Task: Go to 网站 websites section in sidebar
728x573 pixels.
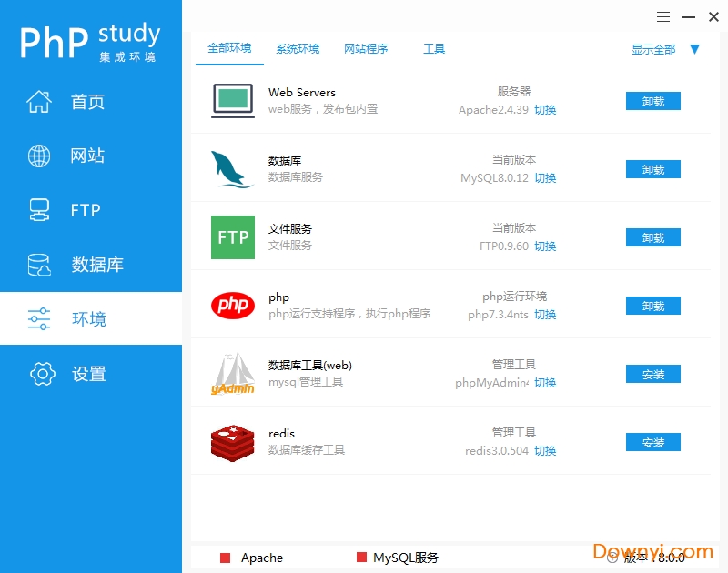Action: click(87, 156)
